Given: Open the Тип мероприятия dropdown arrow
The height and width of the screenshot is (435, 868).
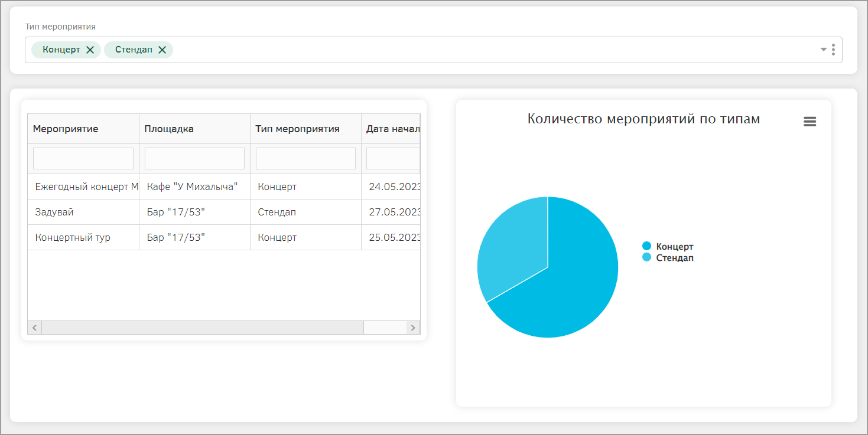Looking at the screenshot, I should pos(824,50).
